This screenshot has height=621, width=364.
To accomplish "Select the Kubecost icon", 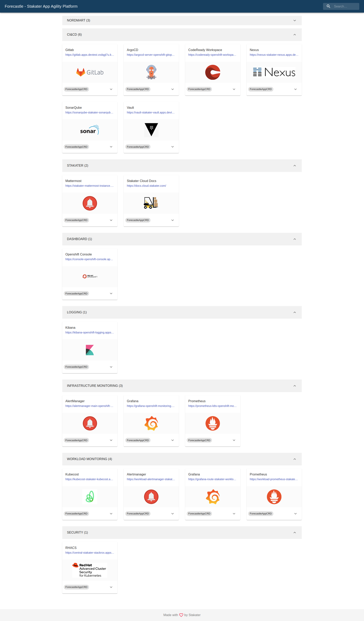I will click(89, 497).
